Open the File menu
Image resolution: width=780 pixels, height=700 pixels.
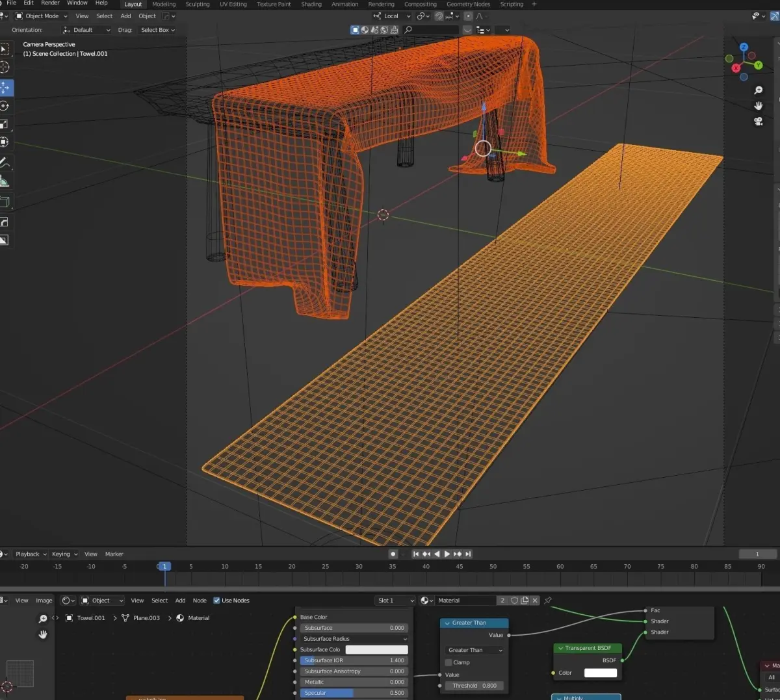pyautogui.click(x=11, y=3)
